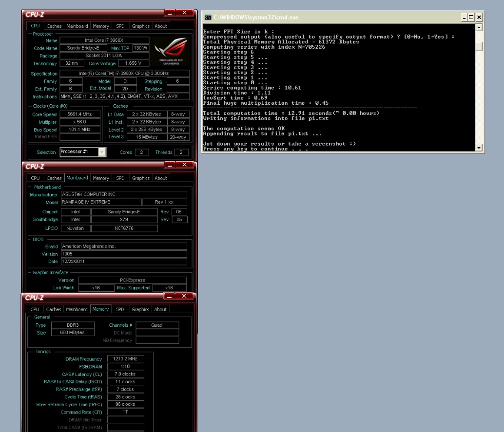Select CPU tab in the CPU-Z memory timings window
The height and width of the screenshot is (432, 504).
pyautogui.click(x=35, y=309)
